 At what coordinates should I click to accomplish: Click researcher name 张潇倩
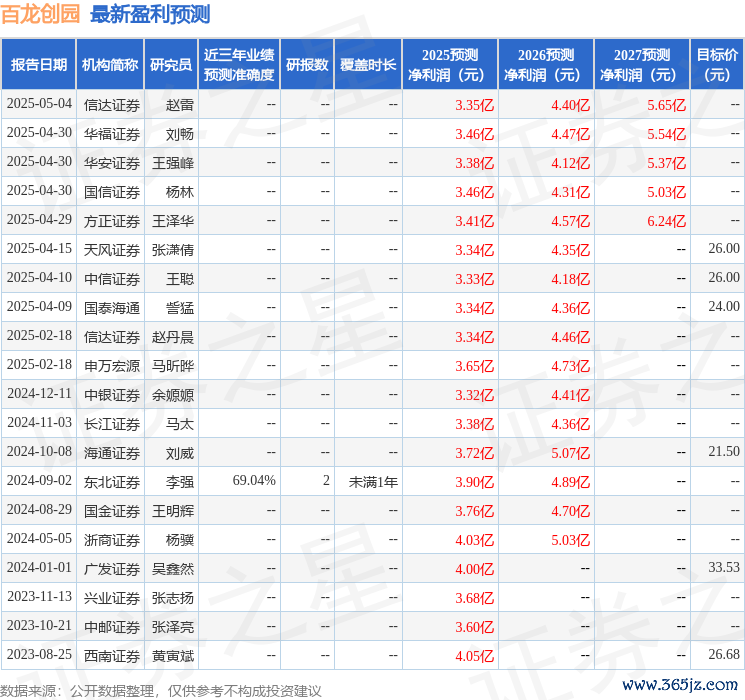[x=173, y=250]
